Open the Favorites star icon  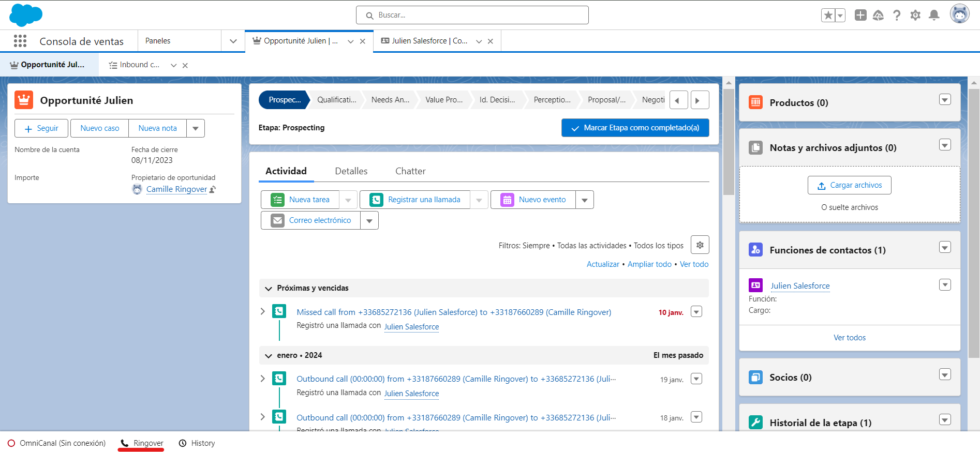828,16
